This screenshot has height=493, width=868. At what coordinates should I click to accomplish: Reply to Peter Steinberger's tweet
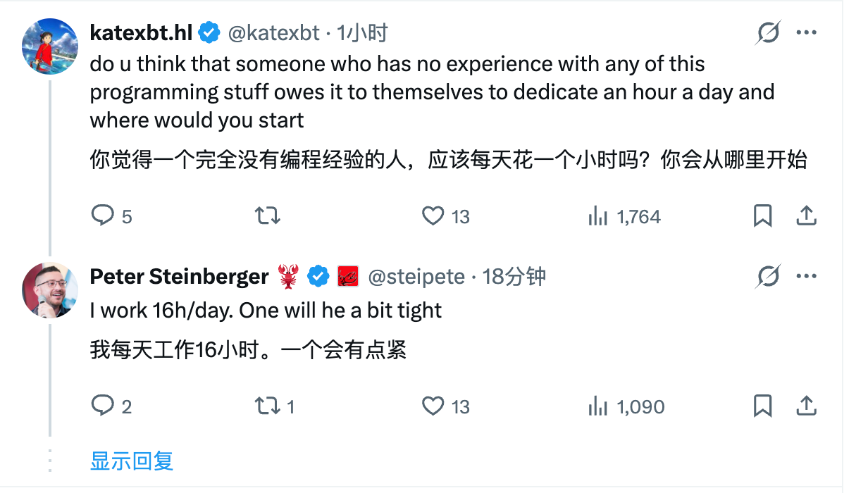pyautogui.click(x=103, y=406)
